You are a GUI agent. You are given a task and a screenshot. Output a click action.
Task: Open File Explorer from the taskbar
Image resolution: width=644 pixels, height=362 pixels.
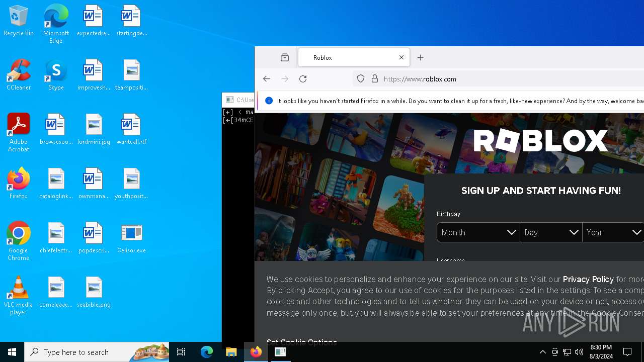tap(231, 352)
